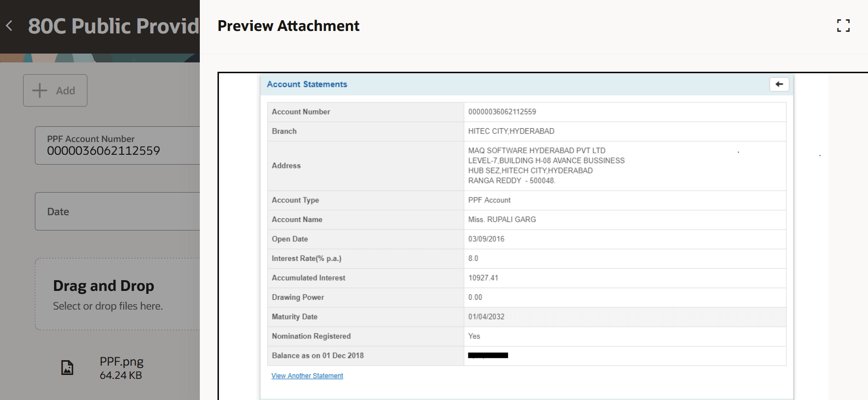Click the HITEC CITY,HYDERABAD branch value
The height and width of the screenshot is (400, 868).
pos(511,131)
